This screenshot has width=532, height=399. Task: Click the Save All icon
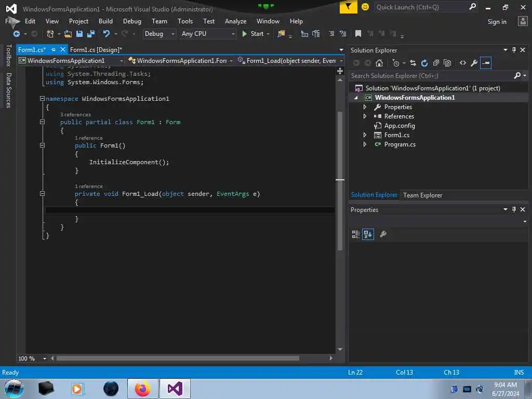pyautogui.click(x=91, y=34)
